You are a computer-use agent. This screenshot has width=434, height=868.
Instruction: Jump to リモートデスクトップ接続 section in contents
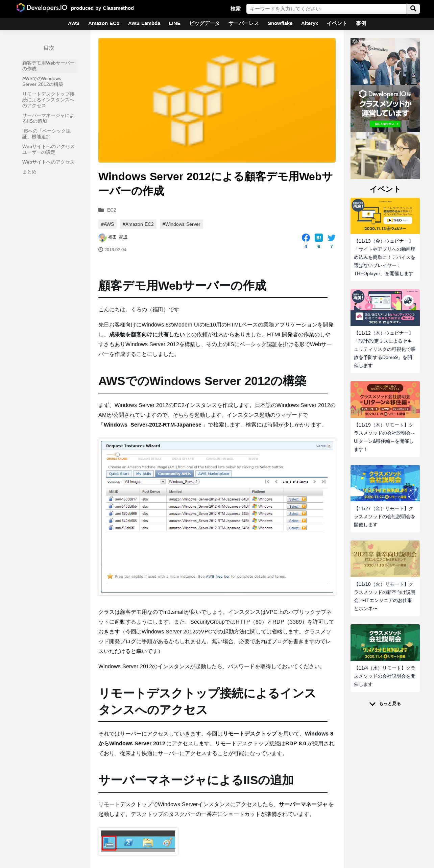(x=49, y=100)
